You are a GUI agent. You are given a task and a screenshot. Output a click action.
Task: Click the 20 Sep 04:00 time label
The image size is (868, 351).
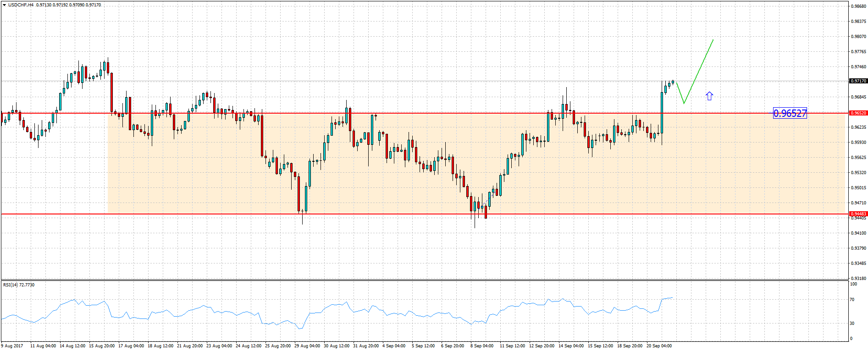click(x=659, y=346)
